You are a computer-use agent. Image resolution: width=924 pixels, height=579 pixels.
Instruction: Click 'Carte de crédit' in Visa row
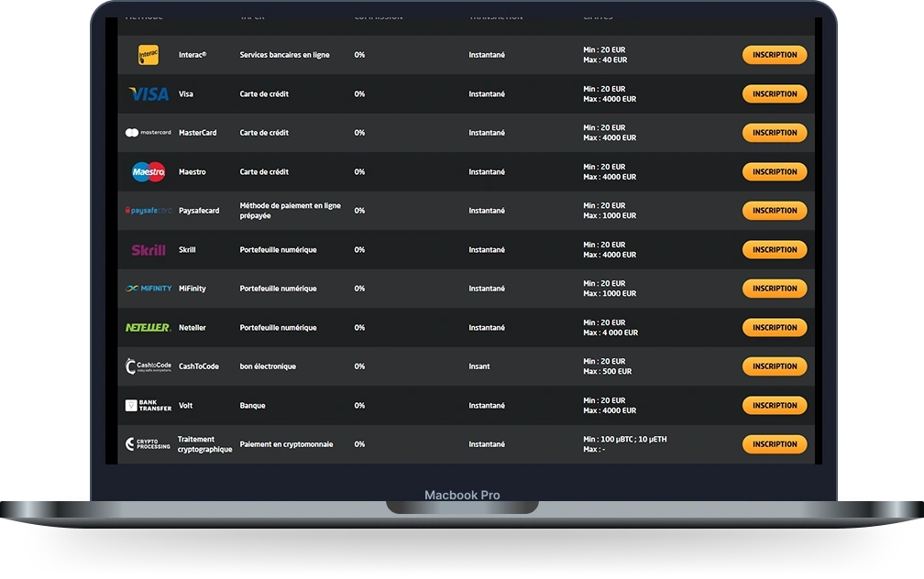point(264,93)
